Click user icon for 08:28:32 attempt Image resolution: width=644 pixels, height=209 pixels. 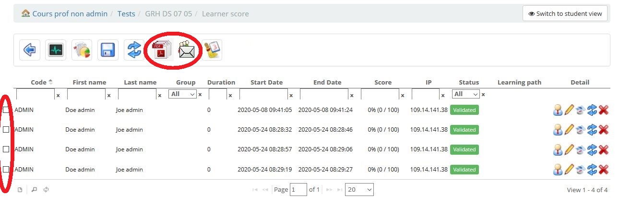click(x=558, y=130)
